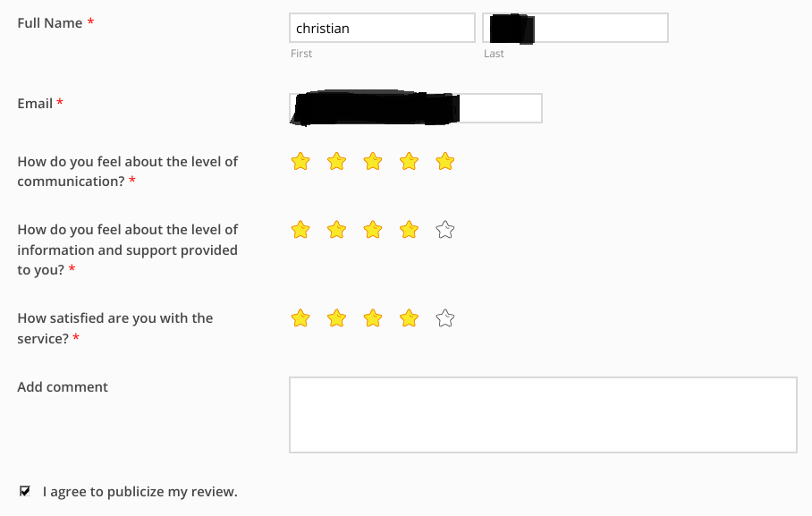Set service satisfaction to three stars
This screenshot has width=812, height=516.
click(373, 318)
